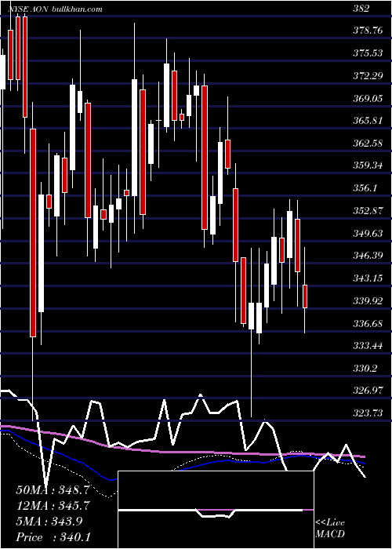Select the 333.44 price axis label
The width and height of the screenshot is (392, 549).
coord(368,346)
